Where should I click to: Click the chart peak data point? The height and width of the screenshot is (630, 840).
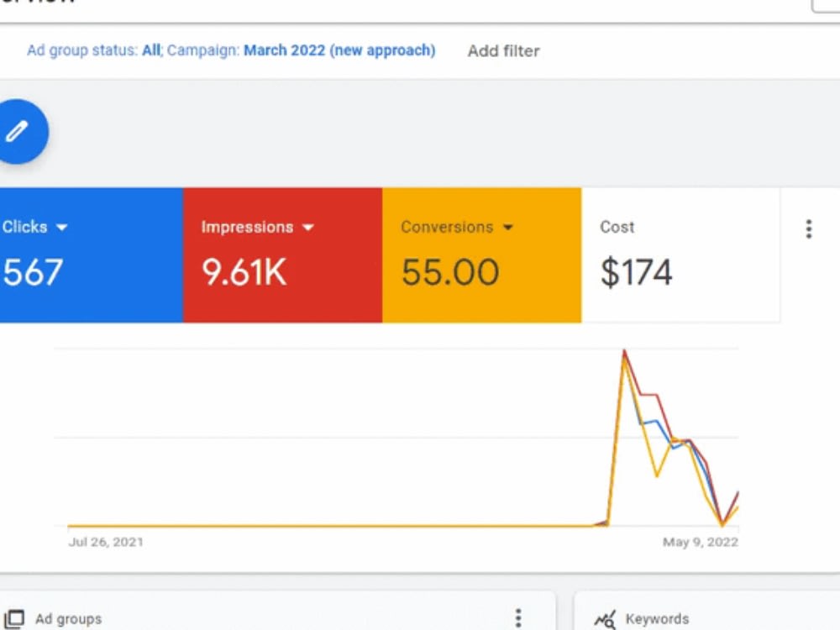(x=624, y=351)
